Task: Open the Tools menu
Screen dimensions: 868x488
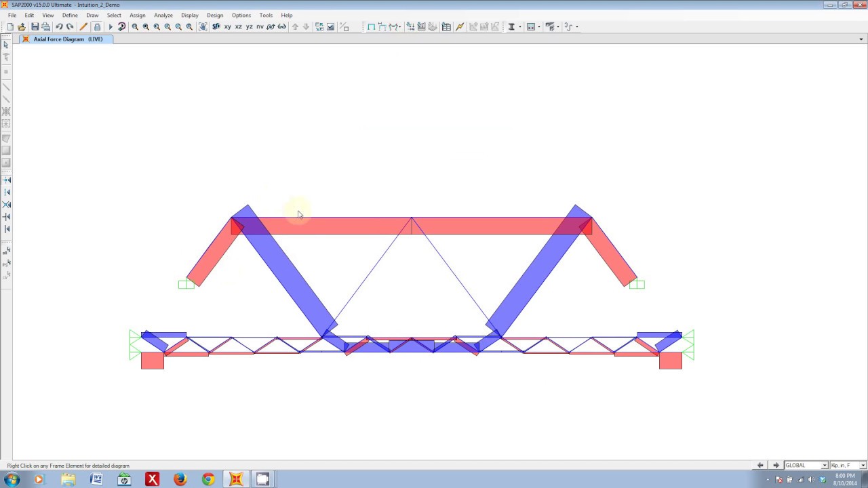Action: pos(266,15)
